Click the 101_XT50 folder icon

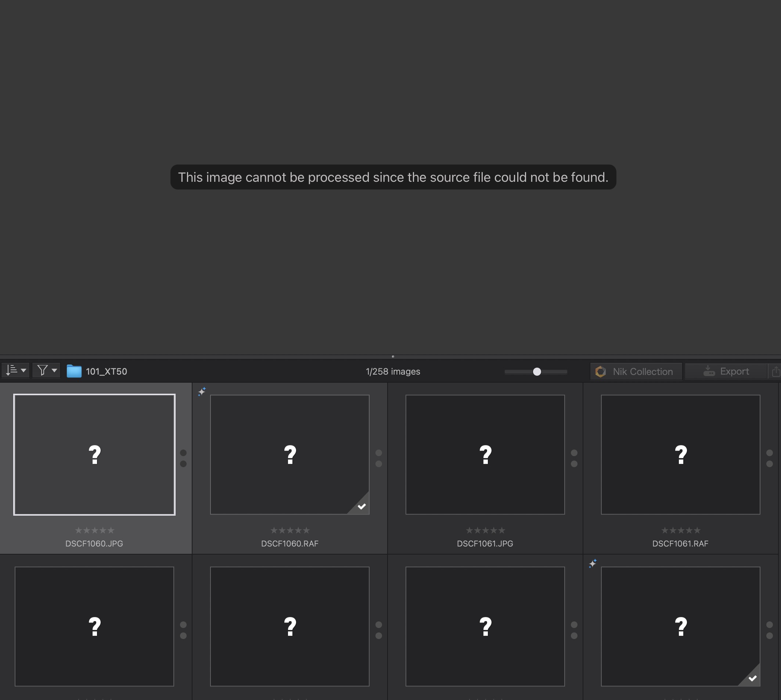74,371
